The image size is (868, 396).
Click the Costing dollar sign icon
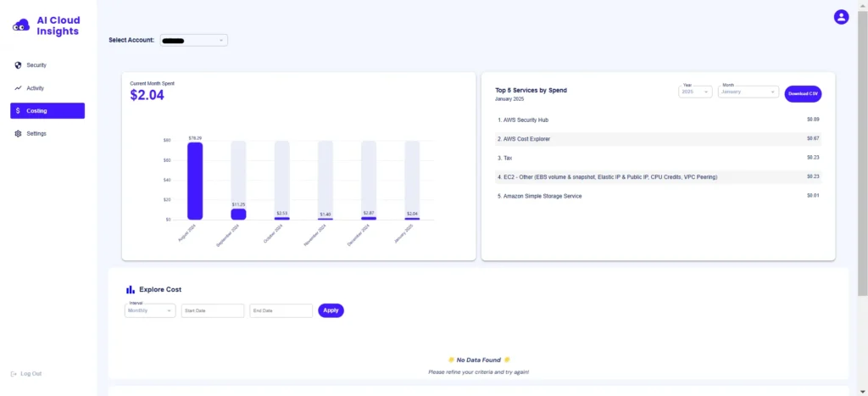tap(19, 111)
